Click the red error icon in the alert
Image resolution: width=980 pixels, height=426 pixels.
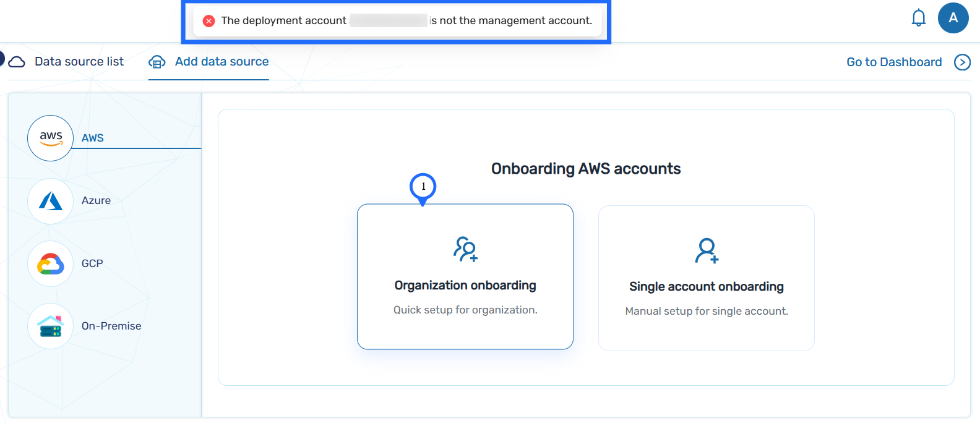click(209, 21)
